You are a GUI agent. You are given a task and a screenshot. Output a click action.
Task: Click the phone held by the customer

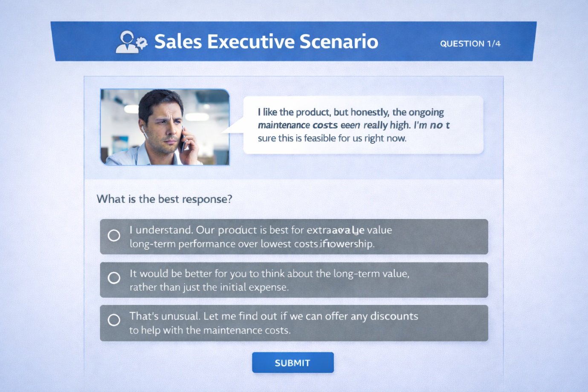click(183, 140)
